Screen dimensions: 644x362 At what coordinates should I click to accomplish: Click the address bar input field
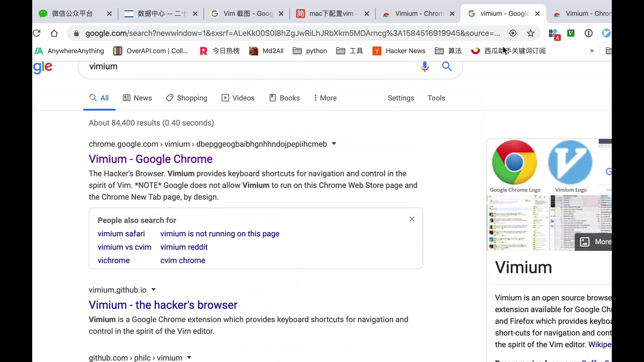[x=292, y=33]
